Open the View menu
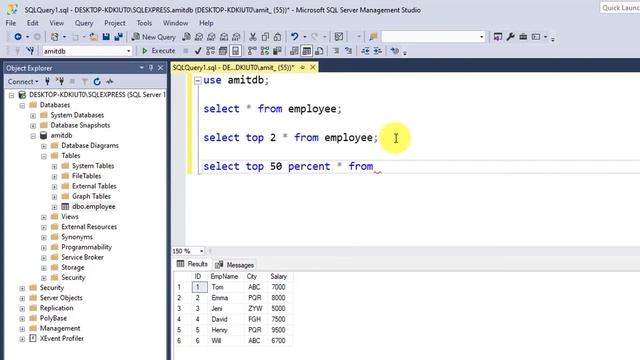Screen dimensions: 640x360 coord(56,23)
